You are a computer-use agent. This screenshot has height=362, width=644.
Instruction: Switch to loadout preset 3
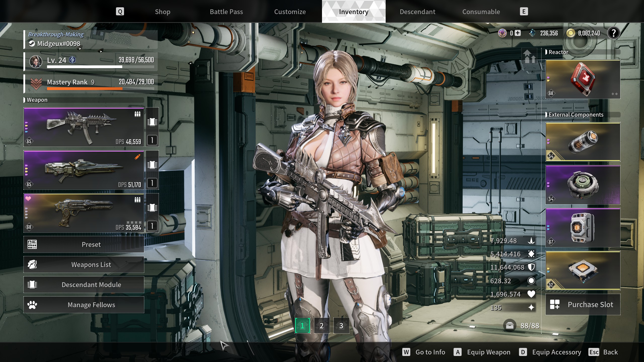pos(341,326)
